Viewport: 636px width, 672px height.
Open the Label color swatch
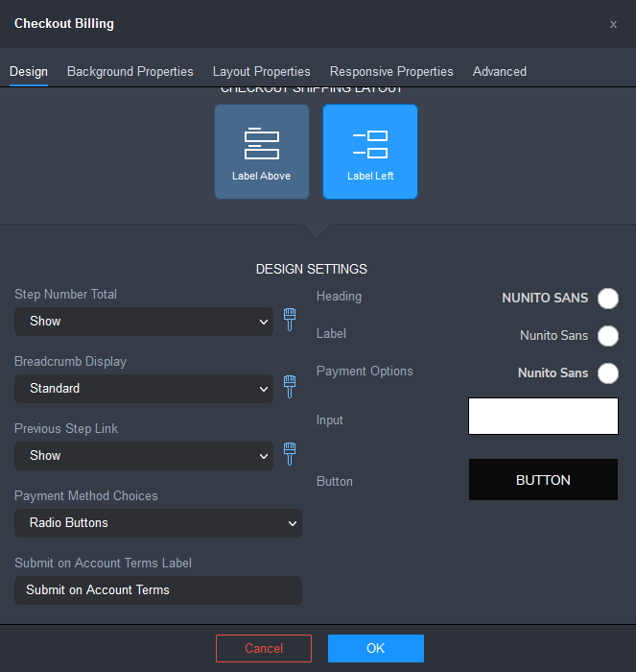pos(608,336)
